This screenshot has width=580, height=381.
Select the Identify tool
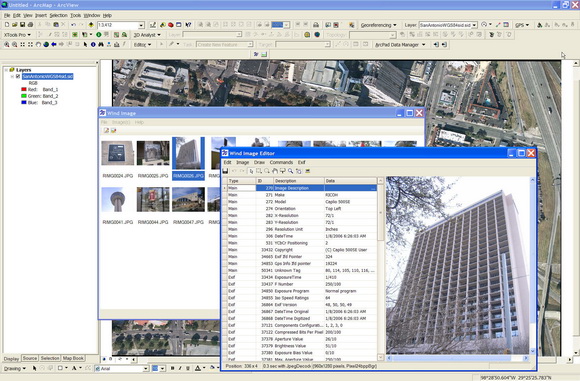pyautogui.click(x=93, y=44)
